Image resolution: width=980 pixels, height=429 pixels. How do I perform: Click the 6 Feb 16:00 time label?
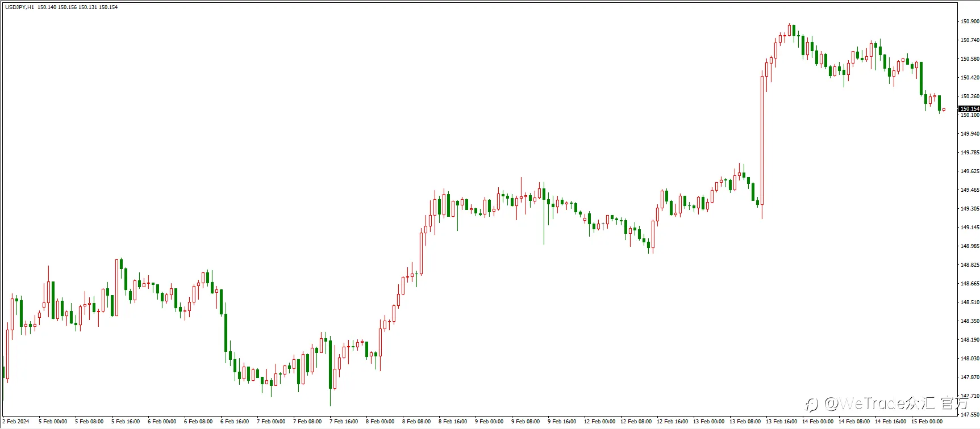click(235, 422)
